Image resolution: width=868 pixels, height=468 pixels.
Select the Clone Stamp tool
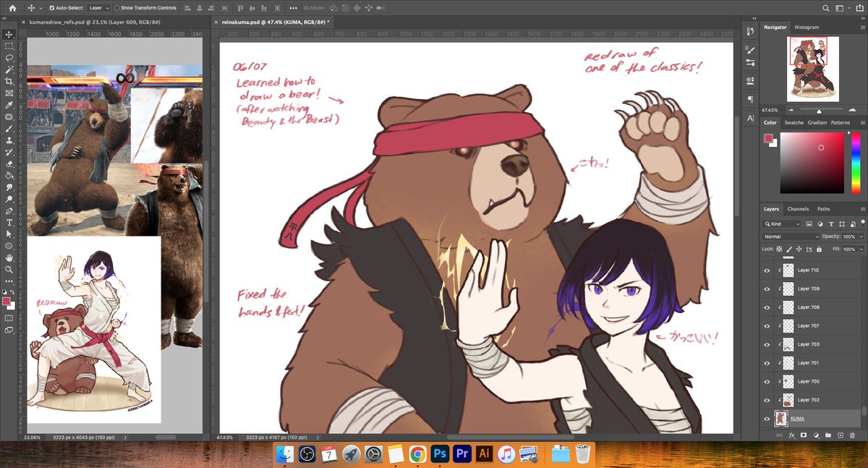9,140
